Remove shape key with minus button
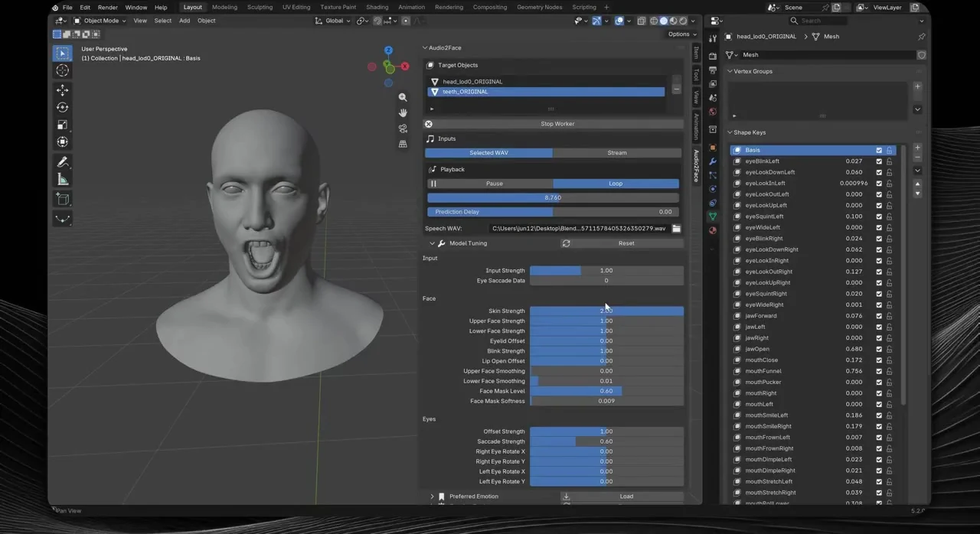The height and width of the screenshot is (534, 980). coord(917,158)
